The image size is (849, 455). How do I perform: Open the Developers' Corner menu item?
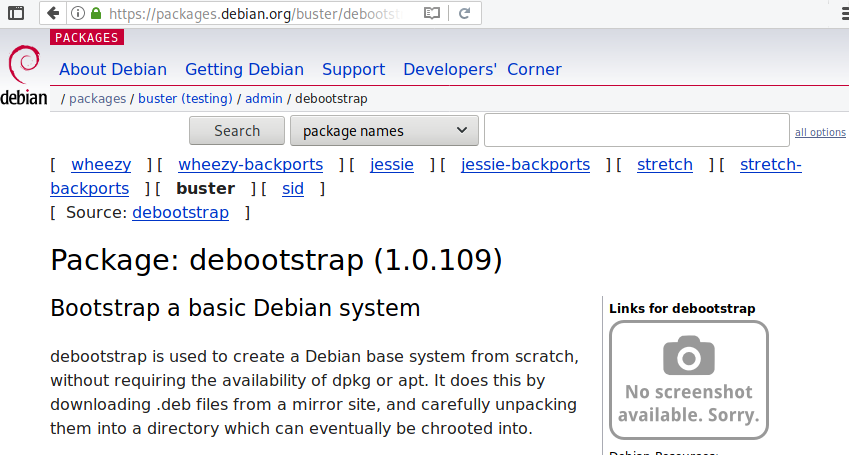(482, 69)
